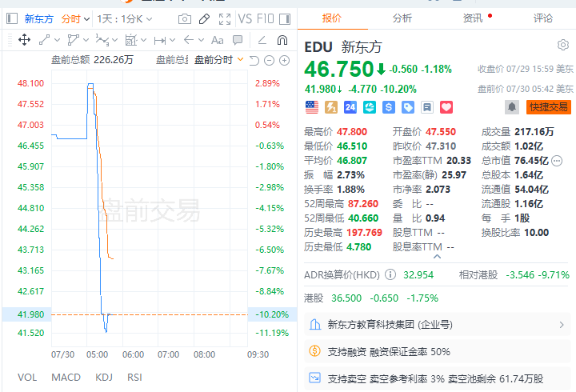This screenshot has height=392, width=576.
Task: Set price alert with bell icon
Action: 512,107
